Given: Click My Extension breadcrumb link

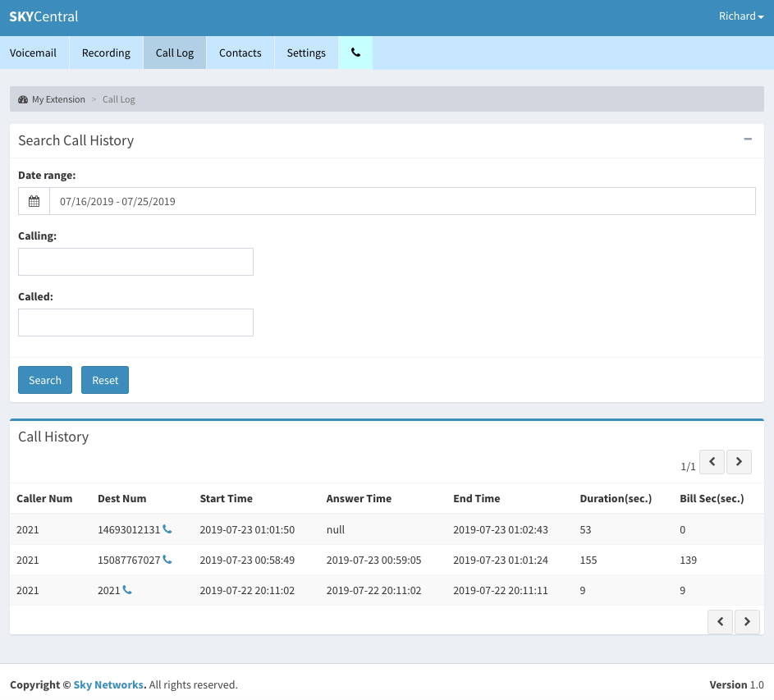Looking at the screenshot, I should pyautogui.click(x=58, y=99).
